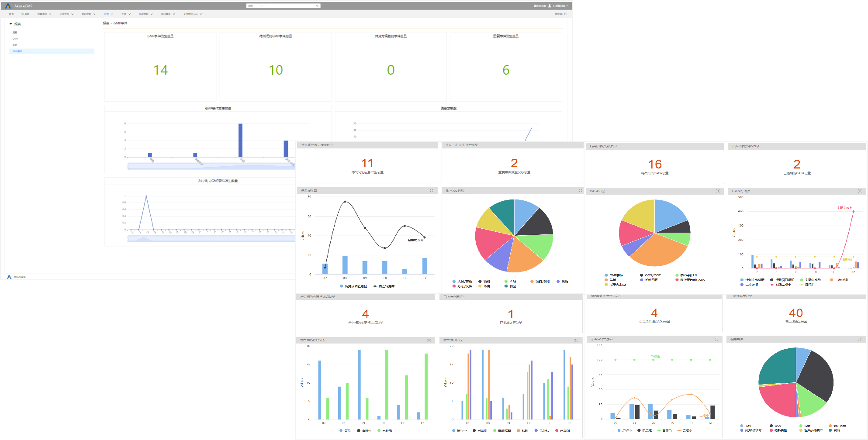The width and height of the screenshot is (868, 440).
Task: Toggle the blue bar series legend under 偏差发生率
Action: pyautogui.click(x=353, y=286)
